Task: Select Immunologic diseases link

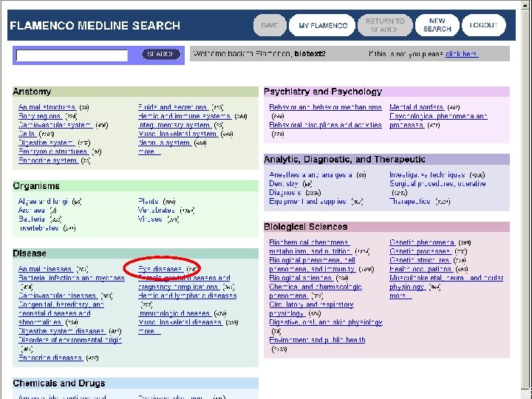Action: 174,313
